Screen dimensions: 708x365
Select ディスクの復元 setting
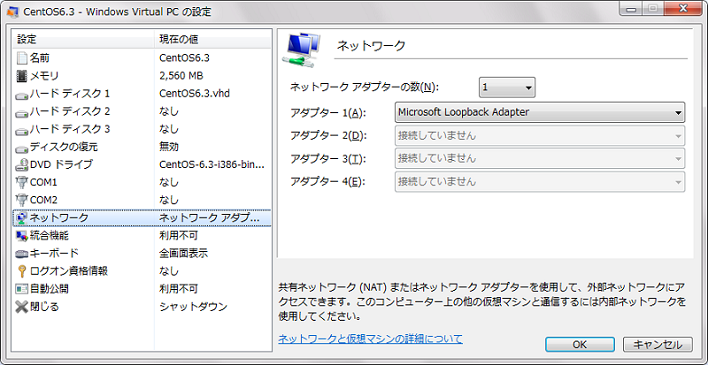coord(142,147)
